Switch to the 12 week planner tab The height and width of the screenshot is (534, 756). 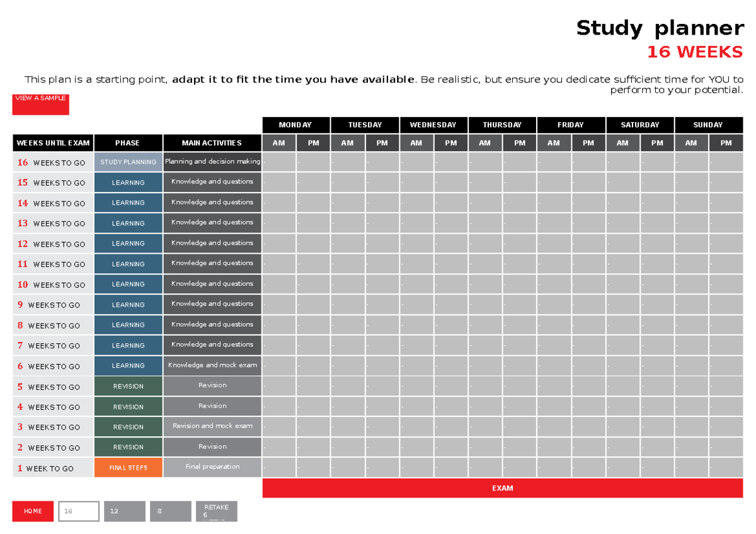coord(124,511)
